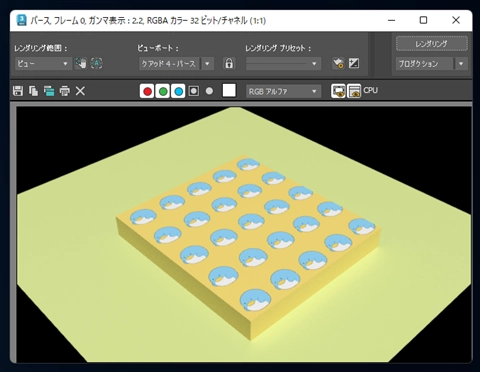Toggle the UI frame buffer icon beside CPU
Screen dimensions: 480x372
click(354, 91)
